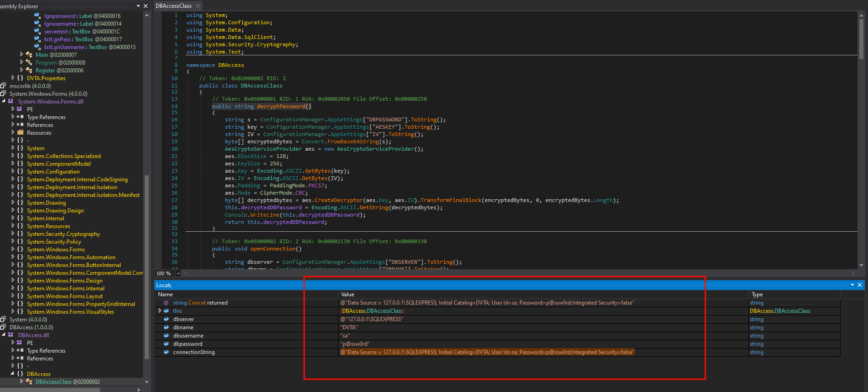Click the Register class icon
This screenshot has height=392, width=868.
coord(29,70)
